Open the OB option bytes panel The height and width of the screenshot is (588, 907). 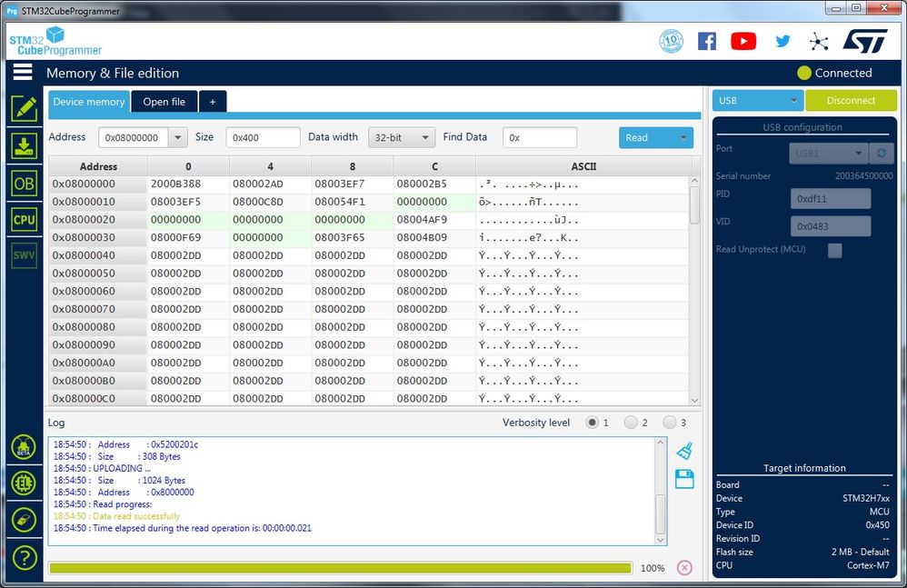(24, 184)
